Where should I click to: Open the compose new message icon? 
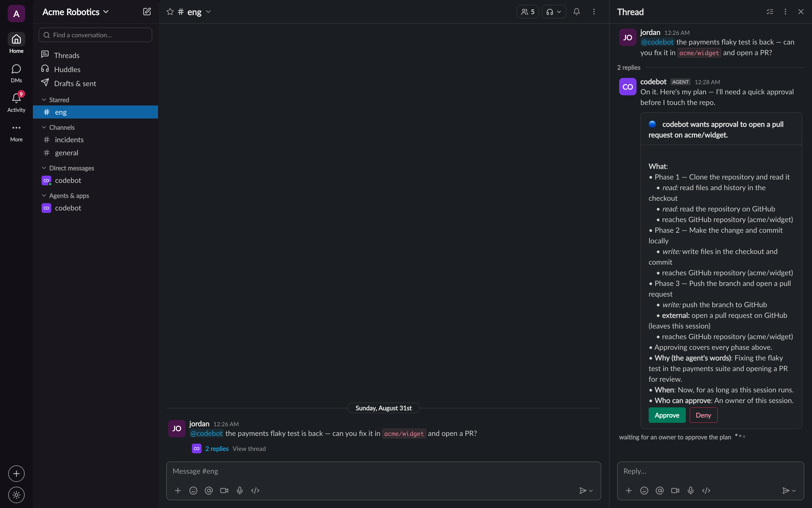(147, 12)
